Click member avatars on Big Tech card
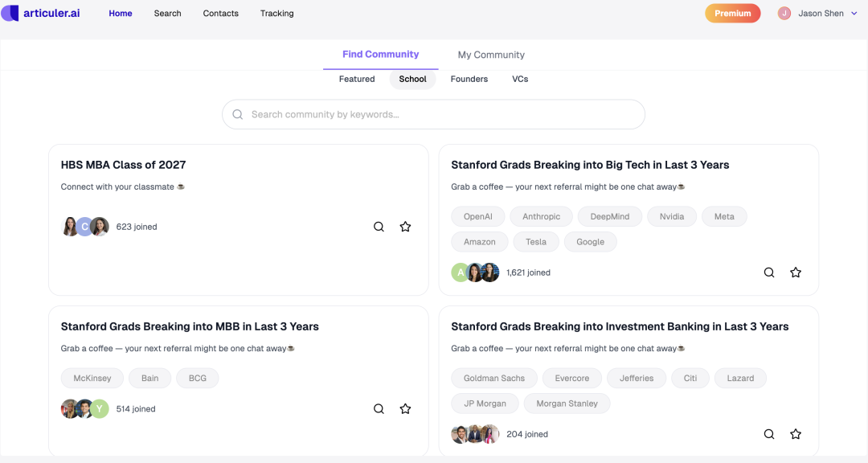Viewport: 868px width, 463px height. pos(475,272)
